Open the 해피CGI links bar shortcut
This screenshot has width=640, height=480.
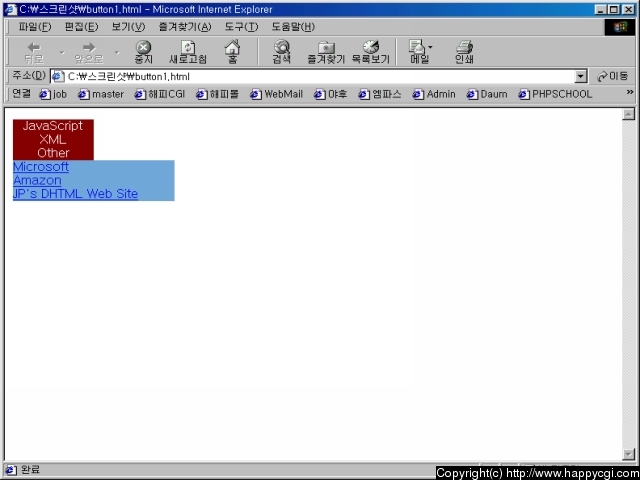pyautogui.click(x=160, y=94)
